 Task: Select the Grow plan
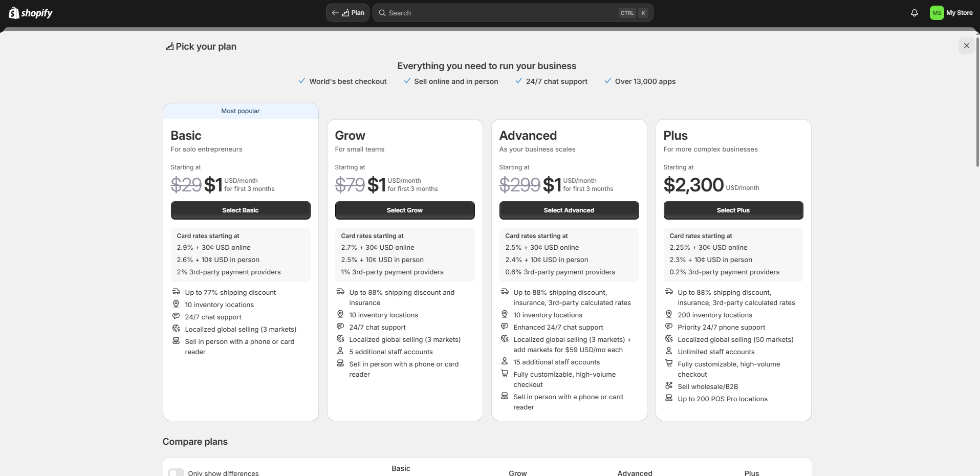click(x=405, y=210)
